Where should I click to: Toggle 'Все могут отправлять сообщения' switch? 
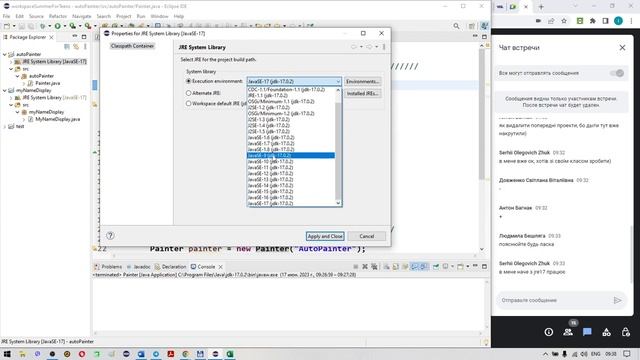(x=617, y=73)
